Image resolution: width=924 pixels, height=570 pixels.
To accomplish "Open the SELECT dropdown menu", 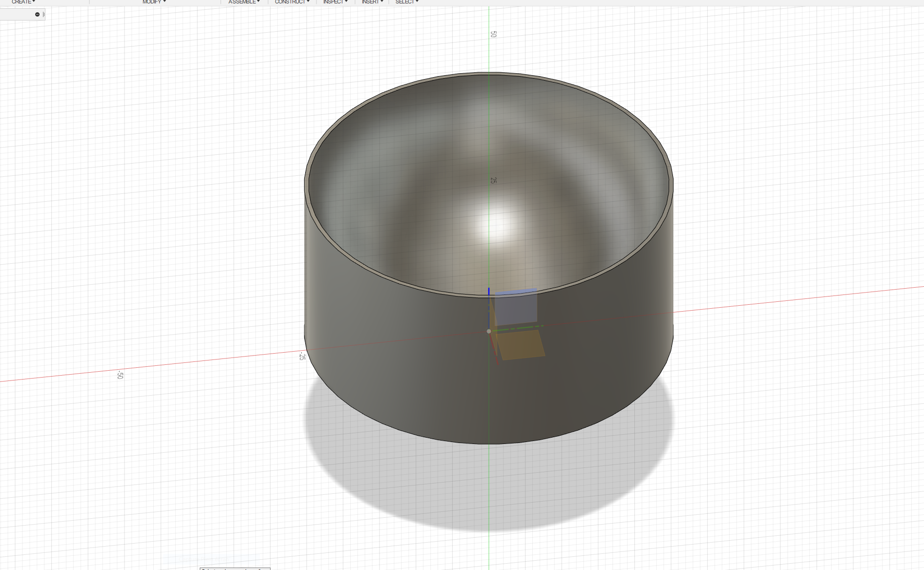I will point(407,2).
